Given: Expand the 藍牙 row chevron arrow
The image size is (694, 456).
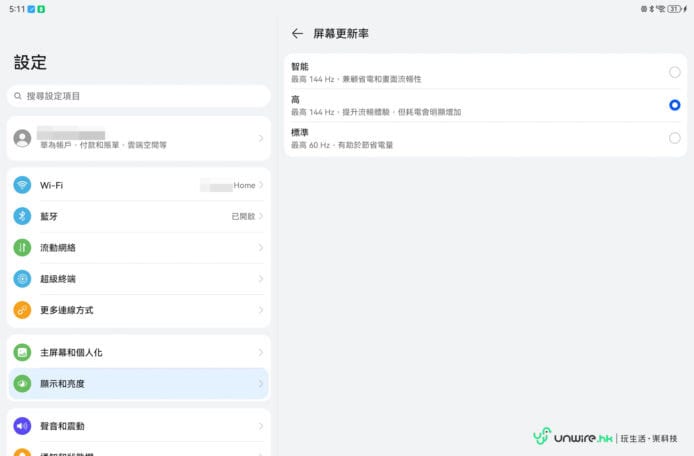Looking at the screenshot, I should (261, 216).
